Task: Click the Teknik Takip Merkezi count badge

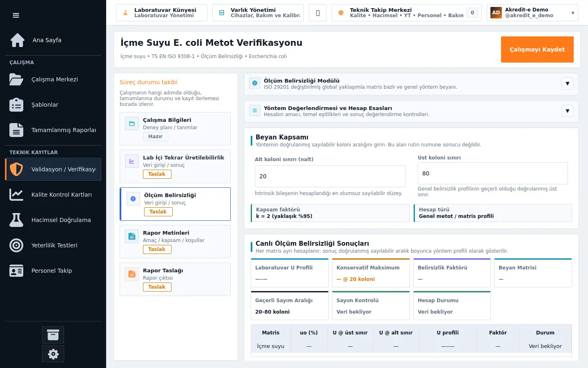Action: tap(472, 13)
